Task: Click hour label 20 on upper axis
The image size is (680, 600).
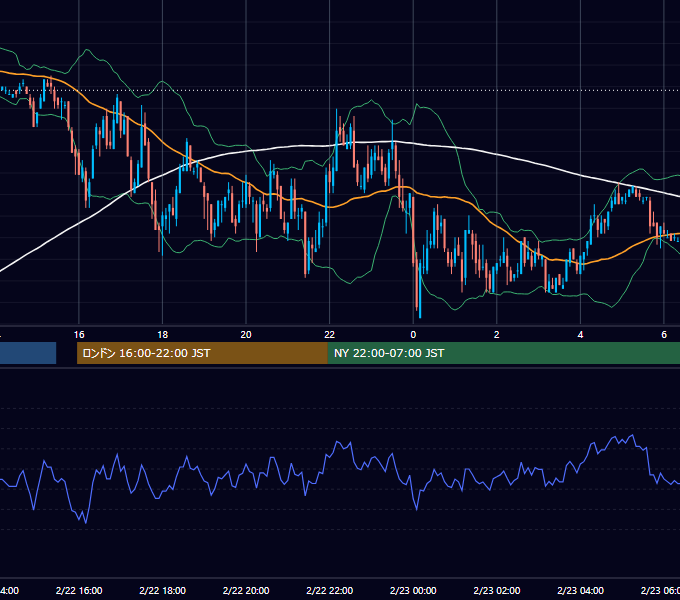Action: [x=246, y=335]
